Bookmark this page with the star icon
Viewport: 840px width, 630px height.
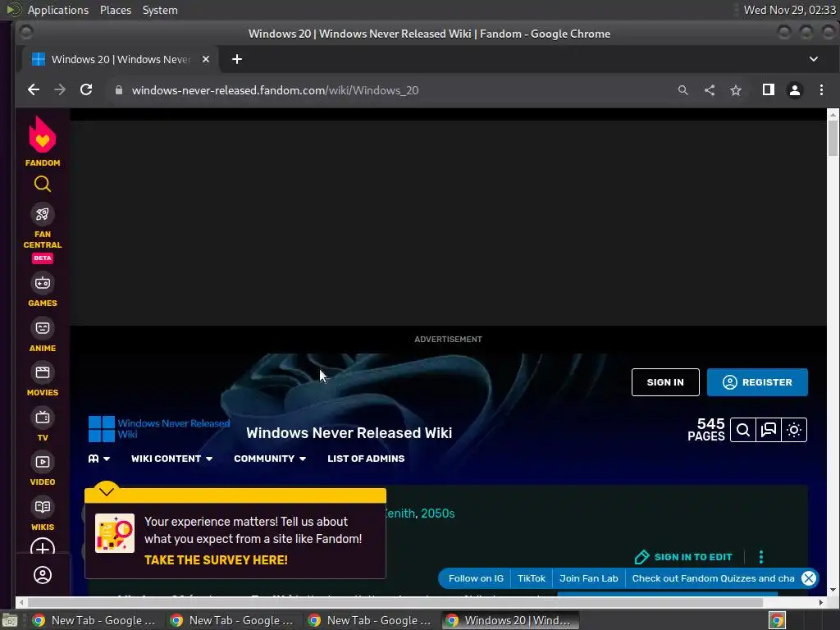pos(736,90)
